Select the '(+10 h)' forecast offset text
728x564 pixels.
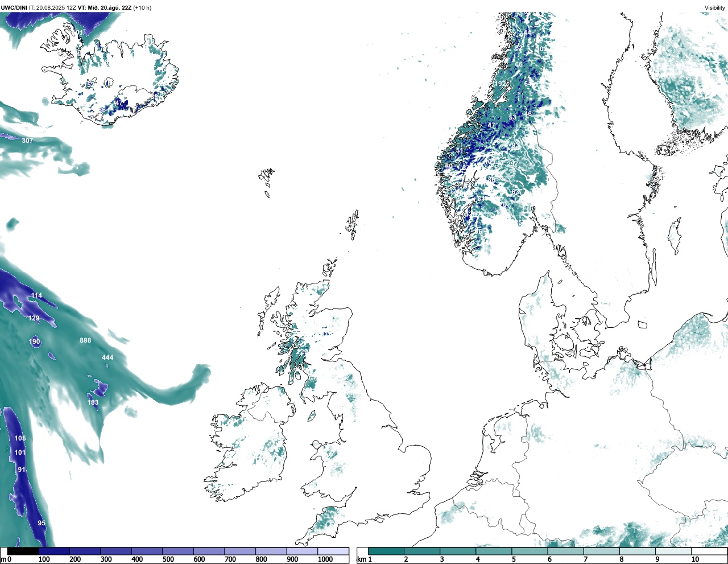pos(142,8)
